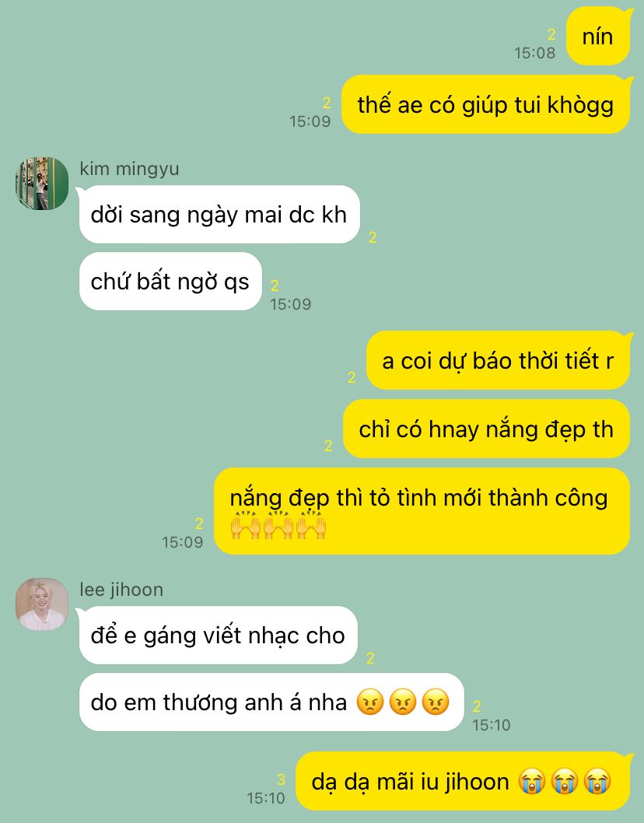Tap the first crying face emoji
644x823 pixels.
click(532, 781)
